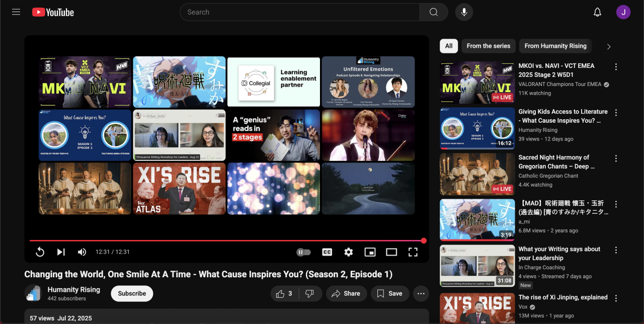644x324 pixels.
Task: Switch to theater mode
Action: click(391, 252)
